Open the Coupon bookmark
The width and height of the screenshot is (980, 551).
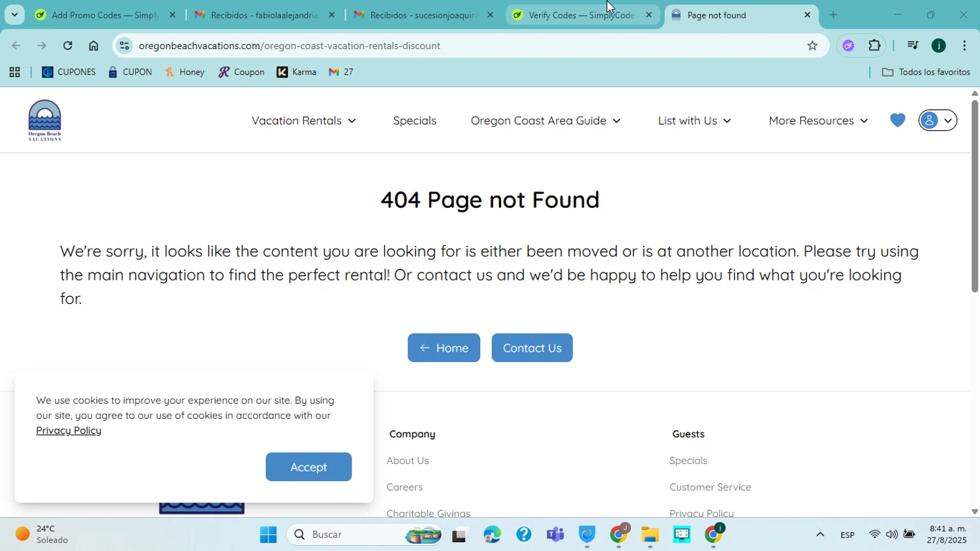[x=242, y=73]
